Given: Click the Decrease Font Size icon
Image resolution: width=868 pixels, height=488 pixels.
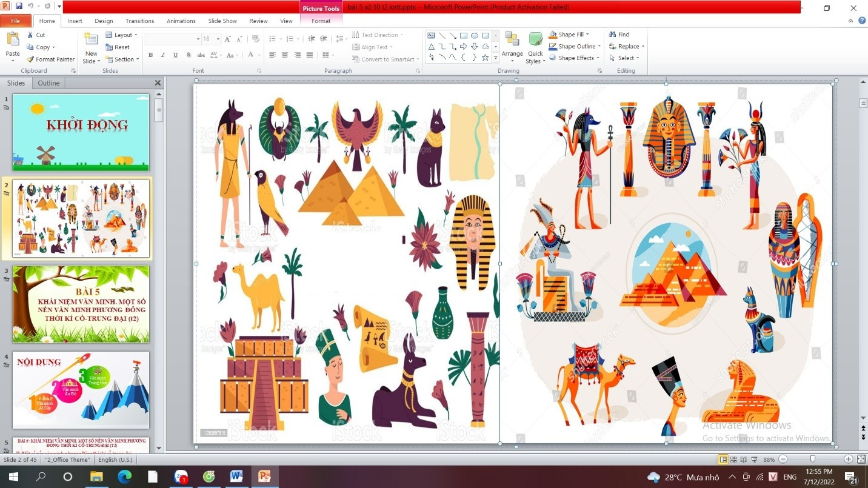Looking at the screenshot, I should 239,39.
